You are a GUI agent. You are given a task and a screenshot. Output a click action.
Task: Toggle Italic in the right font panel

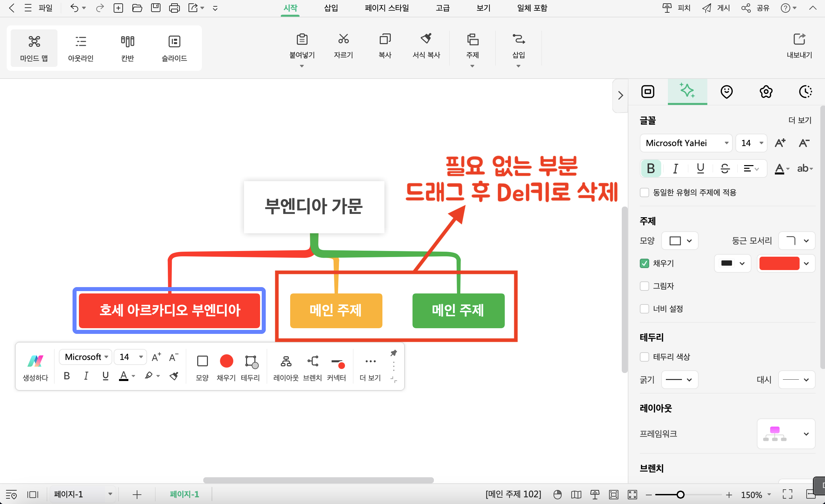(x=675, y=168)
